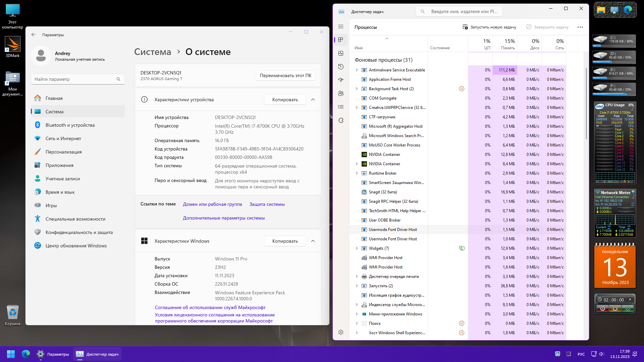Open App history icon in Task Manager

click(341, 67)
